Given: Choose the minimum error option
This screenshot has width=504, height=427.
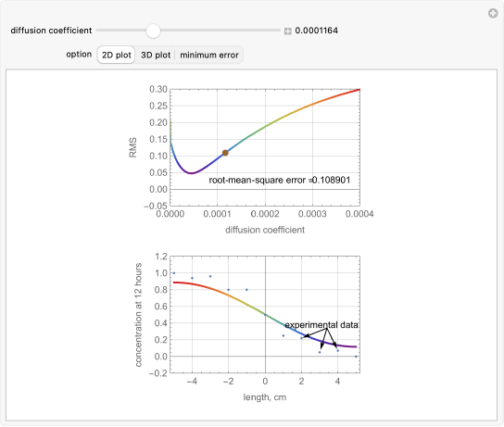Looking at the screenshot, I should (x=209, y=55).
